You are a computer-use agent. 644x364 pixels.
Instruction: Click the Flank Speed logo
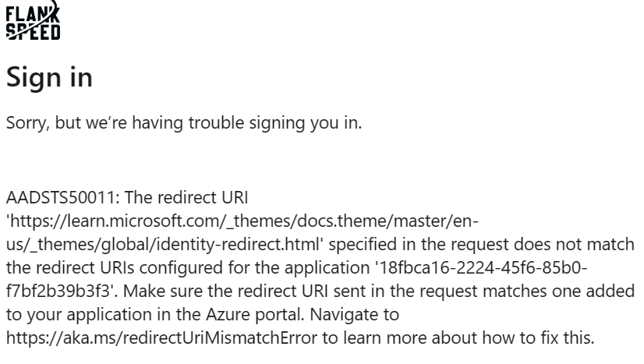click(33, 20)
